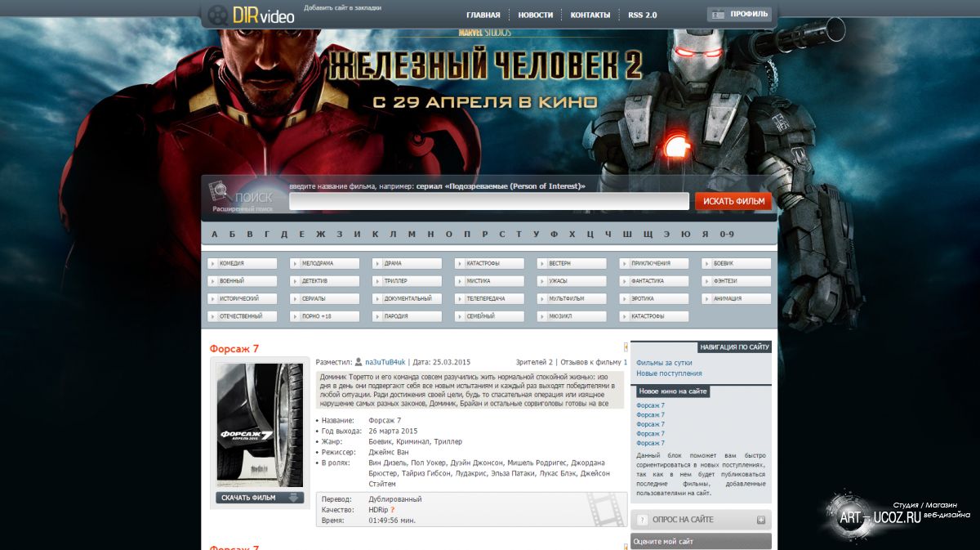
Task: Open uploader profile na3uTuB4uk
Action: 385,362
